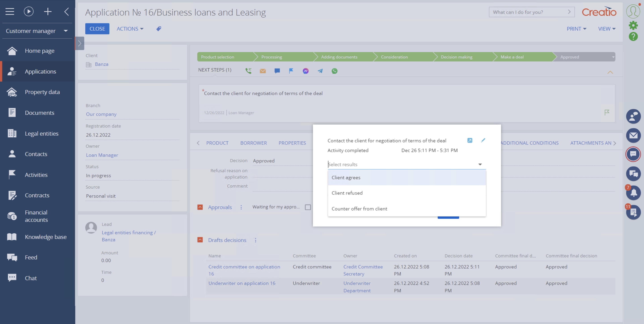Image resolution: width=644 pixels, height=324 pixels.
Task: Open the notifications bell with 7 alerts
Action: [x=633, y=193]
